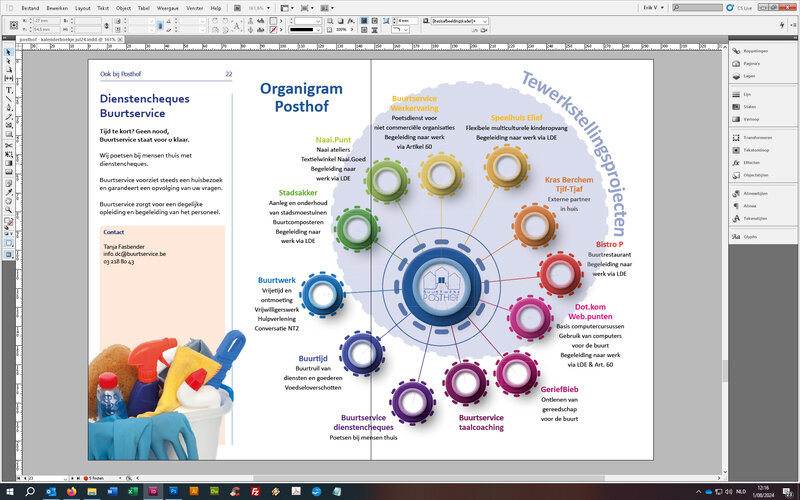Open the View Options dropdown
The image size is (800, 500).
click(x=285, y=8)
